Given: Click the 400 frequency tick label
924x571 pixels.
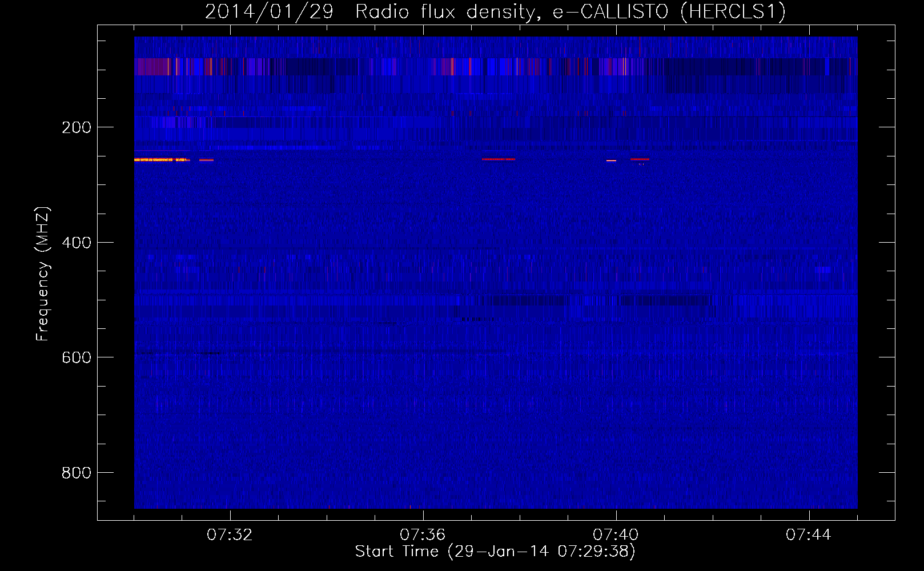Looking at the screenshot, I should [76, 243].
